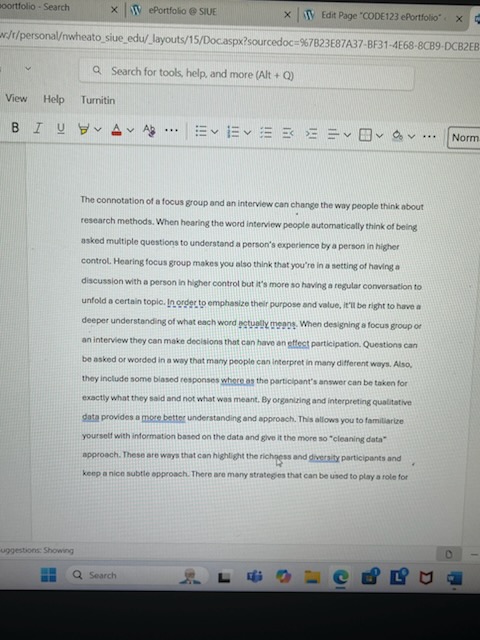The image size is (480, 640).
Task: Apply the red font color
Action: coord(116,130)
